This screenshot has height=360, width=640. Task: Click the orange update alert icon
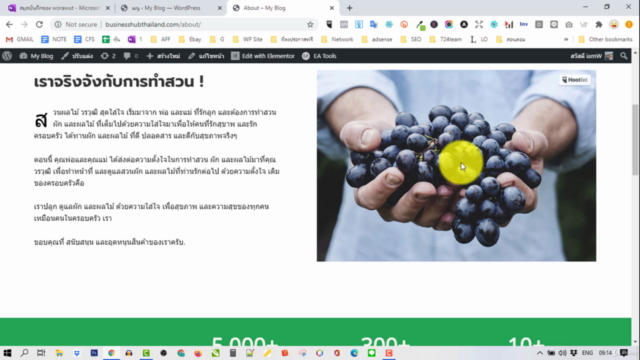(629, 24)
